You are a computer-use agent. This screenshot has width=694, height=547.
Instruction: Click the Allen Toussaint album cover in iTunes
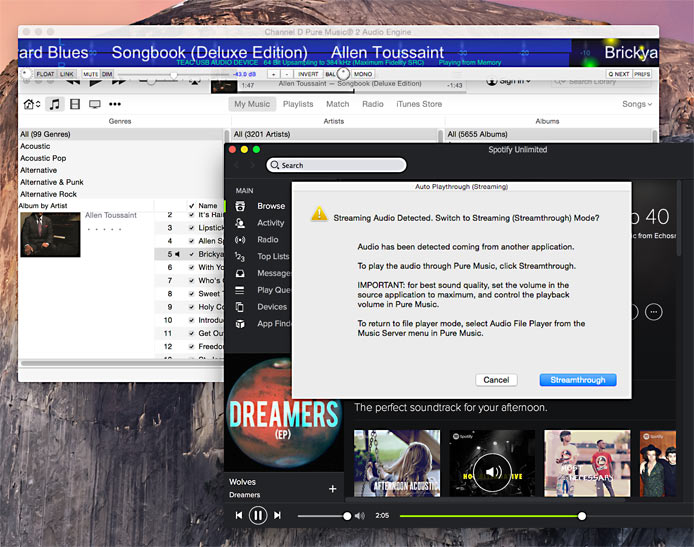click(50, 235)
